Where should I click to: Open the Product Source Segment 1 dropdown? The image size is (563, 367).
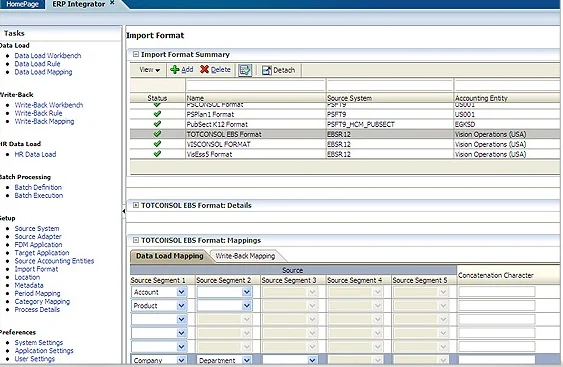point(182,306)
